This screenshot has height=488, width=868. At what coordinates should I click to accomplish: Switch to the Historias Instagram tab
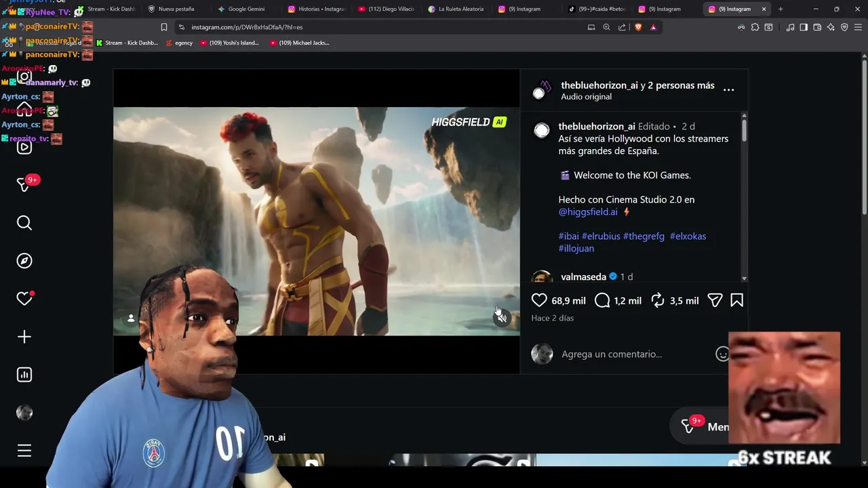(316, 9)
